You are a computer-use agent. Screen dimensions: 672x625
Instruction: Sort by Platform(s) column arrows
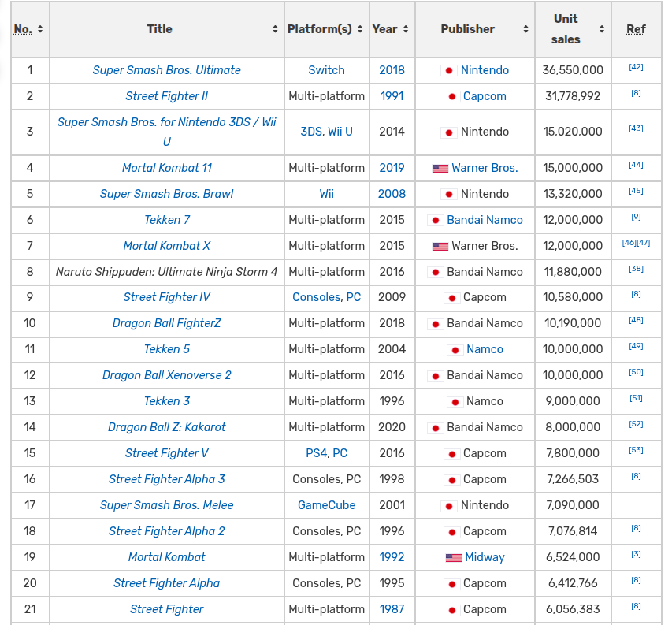tap(360, 29)
